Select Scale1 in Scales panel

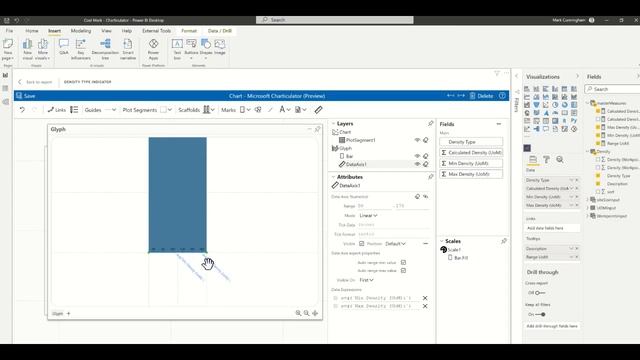[451, 249]
